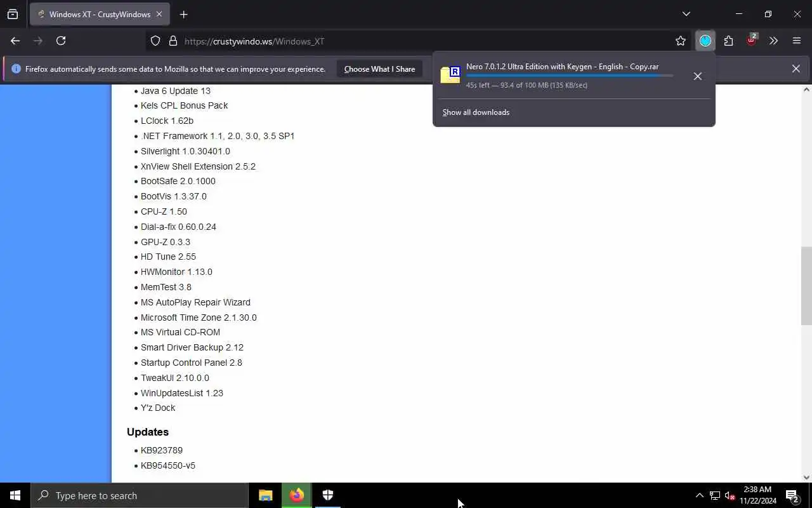
Task: List all tabs dropdown arrow
Action: (686, 14)
